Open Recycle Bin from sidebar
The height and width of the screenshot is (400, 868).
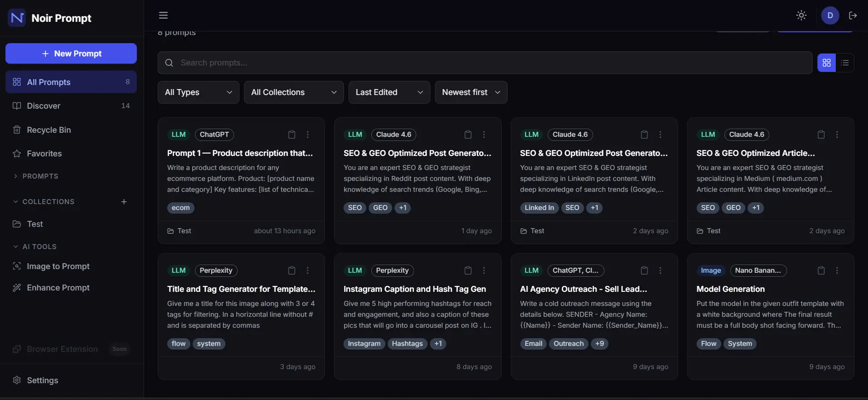[49, 130]
